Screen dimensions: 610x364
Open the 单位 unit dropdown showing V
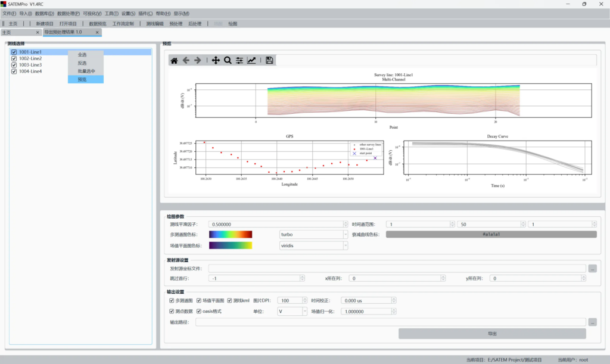[292, 311]
